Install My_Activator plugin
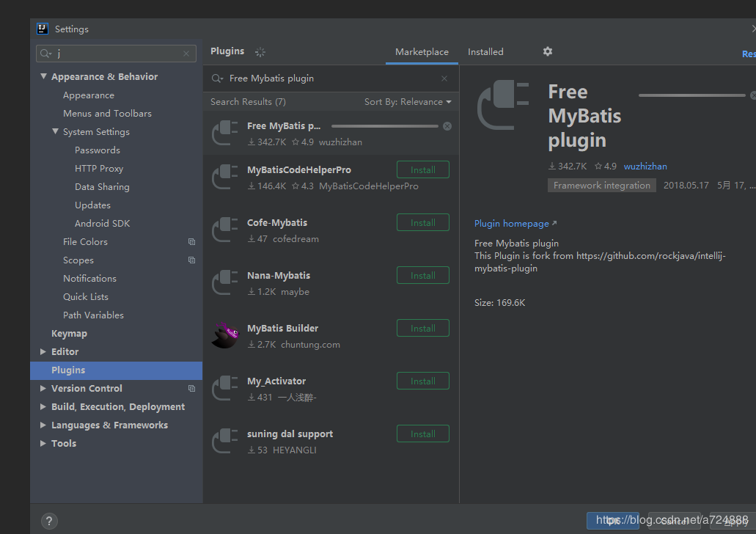Screen dimensions: 756x534 [423, 381]
